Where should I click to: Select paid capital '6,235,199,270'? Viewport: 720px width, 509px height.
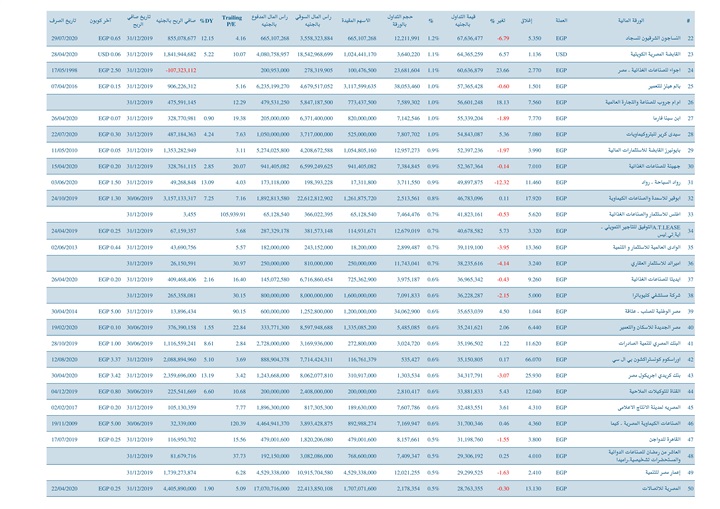273,86
